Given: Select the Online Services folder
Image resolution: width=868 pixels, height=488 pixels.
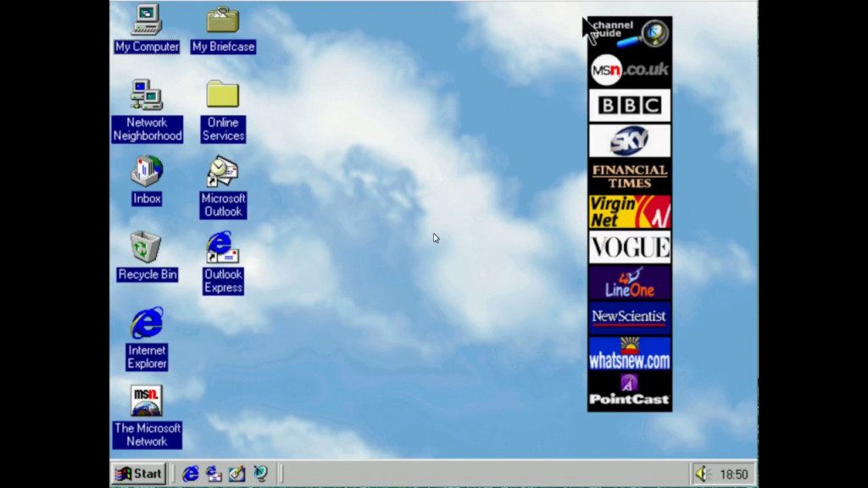Looking at the screenshot, I should coord(223,111).
